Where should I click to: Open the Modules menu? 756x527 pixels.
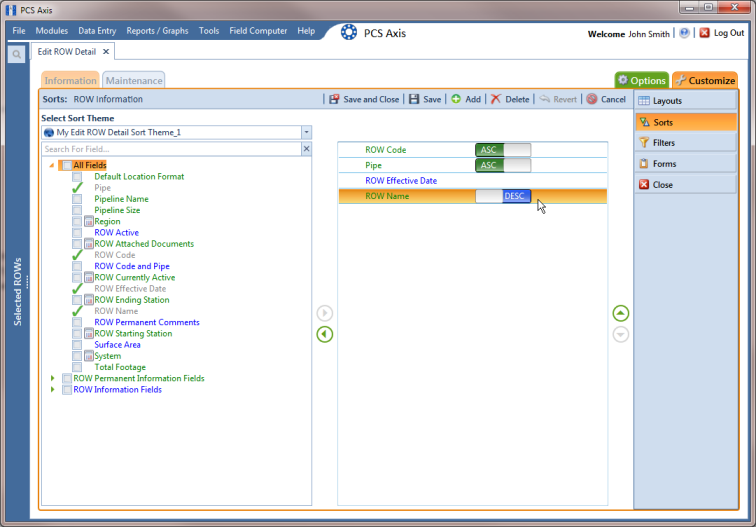[x=52, y=31]
